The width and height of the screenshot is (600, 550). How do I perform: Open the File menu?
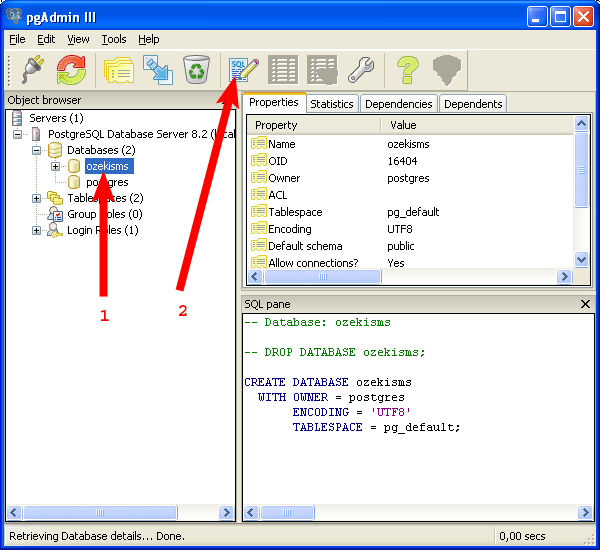point(17,39)
